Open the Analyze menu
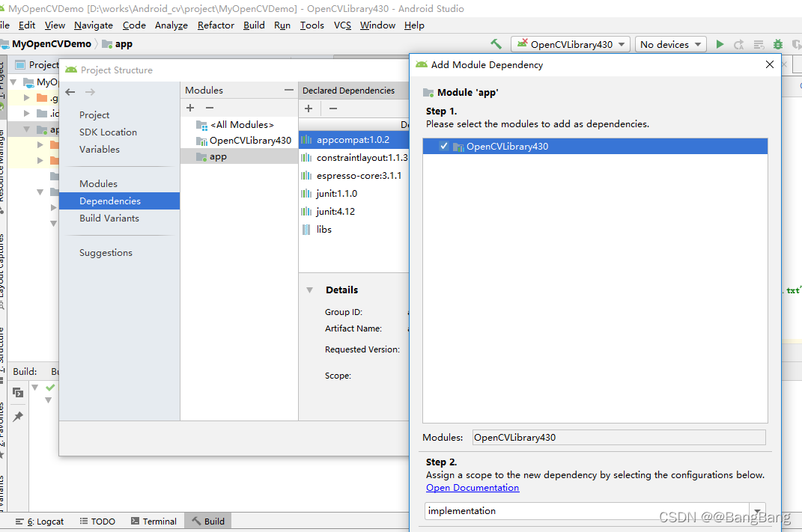The image size is (802, 532). [x=171, y=25]
